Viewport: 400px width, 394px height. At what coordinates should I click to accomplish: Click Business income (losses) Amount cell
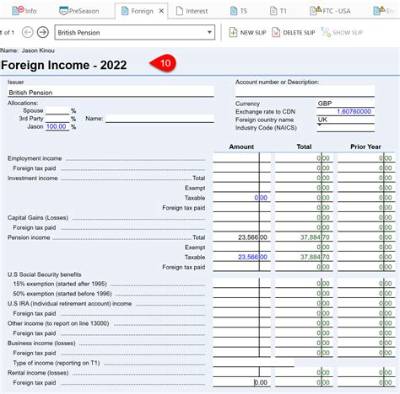pyautogui.click(x=242, y=343)
